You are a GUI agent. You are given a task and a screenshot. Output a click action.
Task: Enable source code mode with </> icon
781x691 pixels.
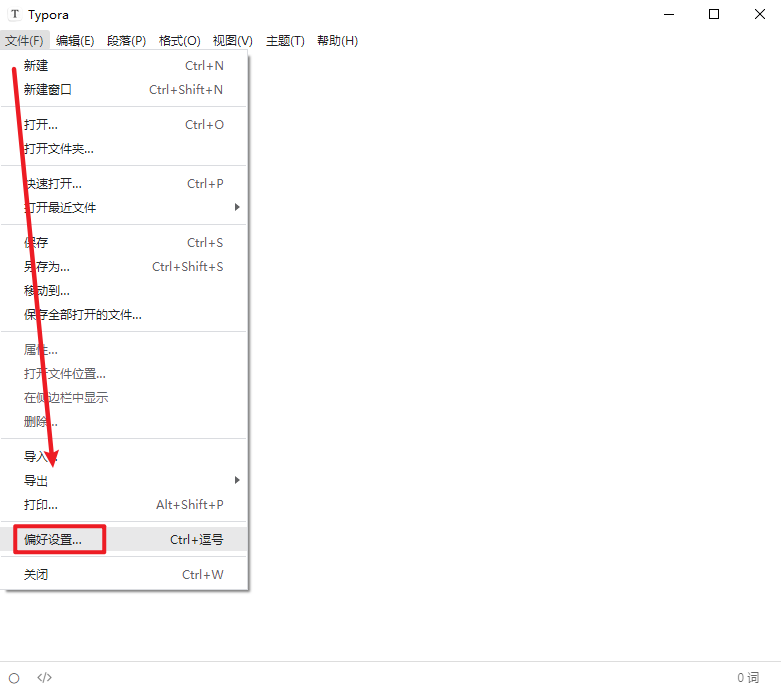tap(44, 677)
